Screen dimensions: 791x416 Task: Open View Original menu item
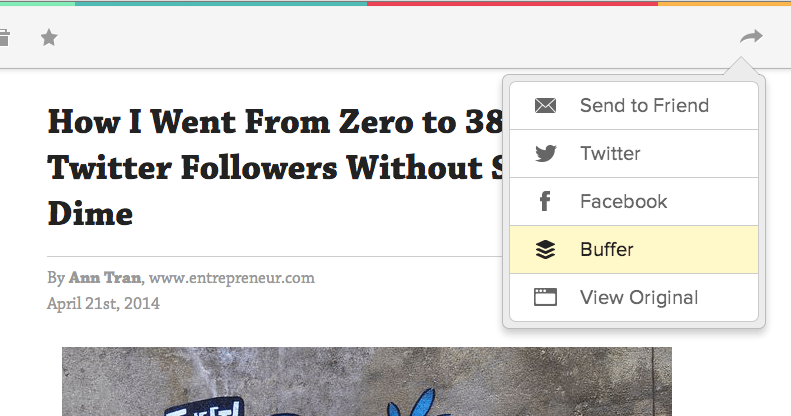pos(634,297)
